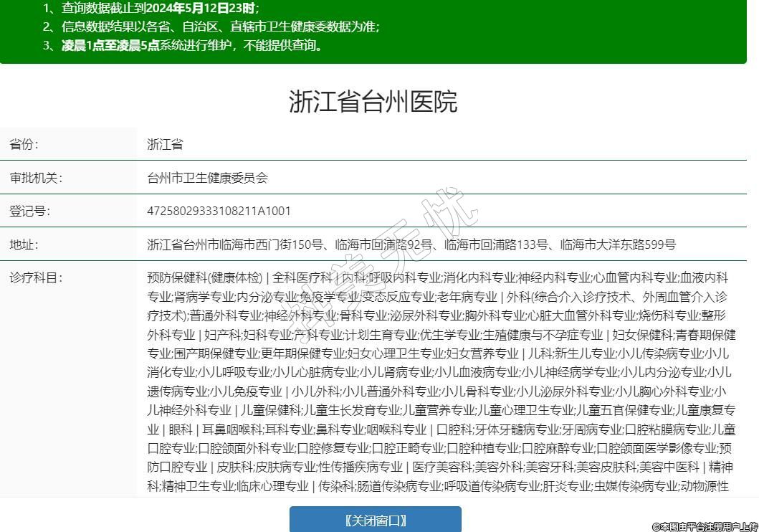Click the 【关闭窗口】 close window button
The image size is (759, 532).
click(x=375, y=520)
